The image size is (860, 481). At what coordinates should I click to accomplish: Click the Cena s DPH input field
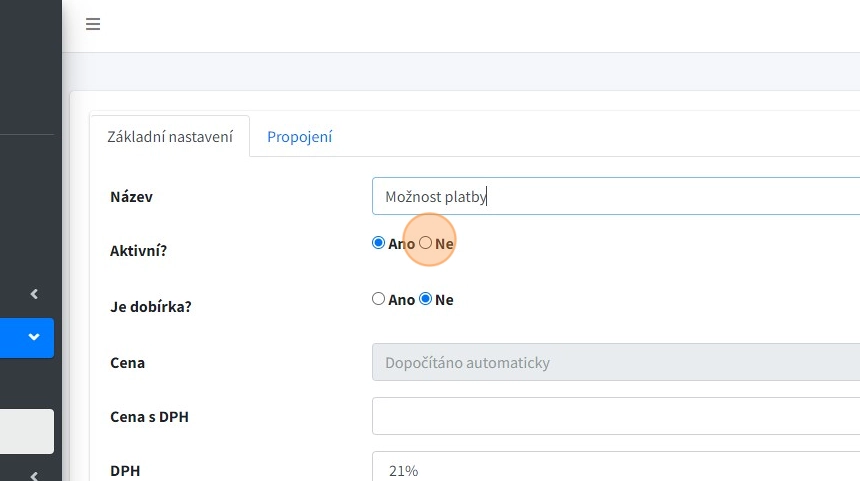point(615,416)
